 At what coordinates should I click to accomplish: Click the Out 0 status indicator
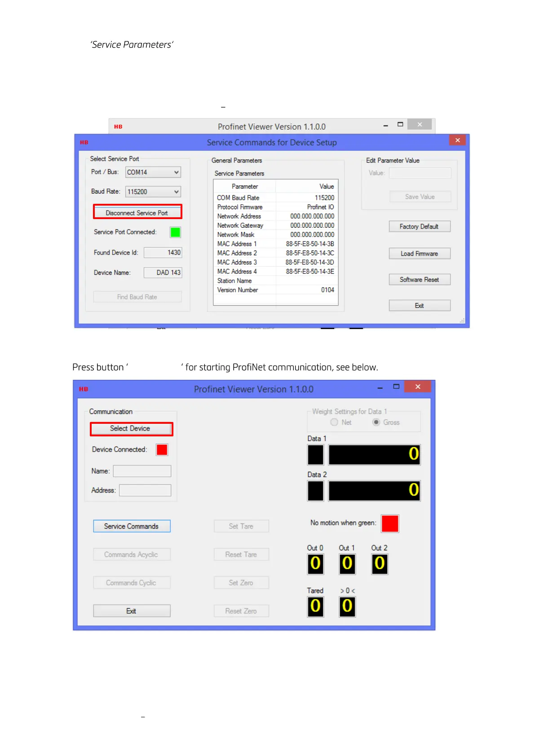point(315,564)
